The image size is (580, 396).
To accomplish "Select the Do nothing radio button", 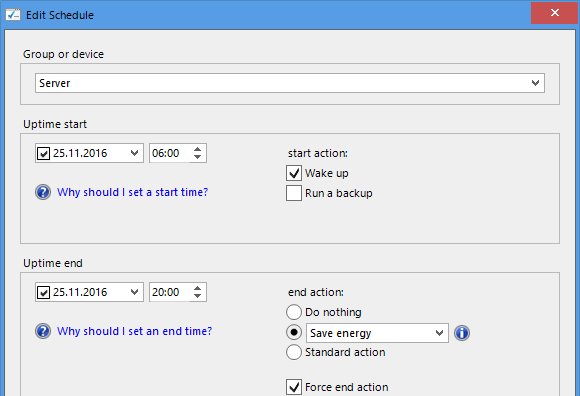I will (294, 312).
